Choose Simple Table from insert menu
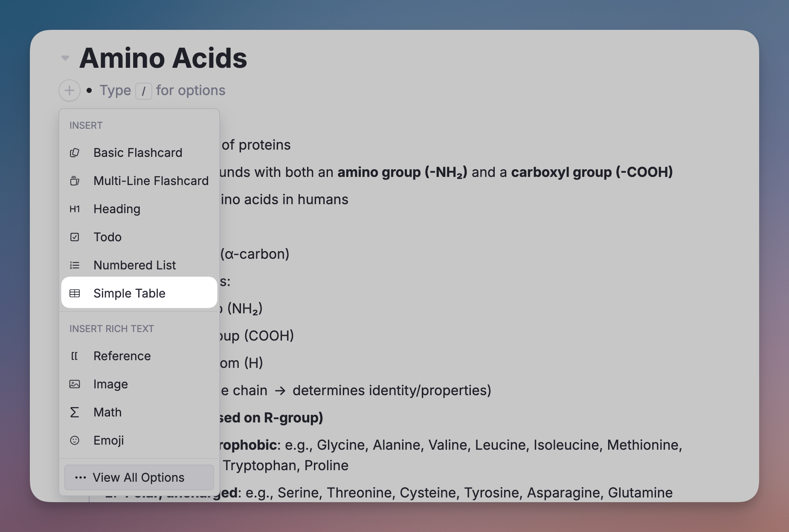The image size is (789, 532). tap(129, 293)
